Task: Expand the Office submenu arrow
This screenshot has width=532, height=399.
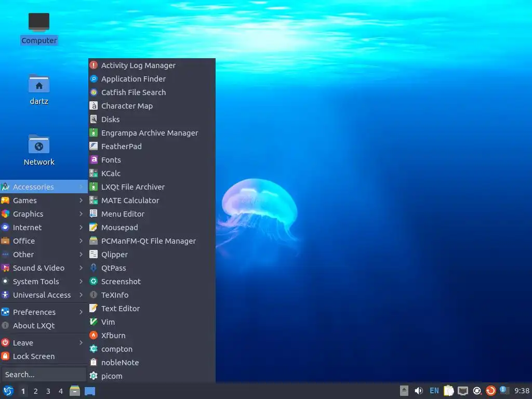Action: click(81, 241)
